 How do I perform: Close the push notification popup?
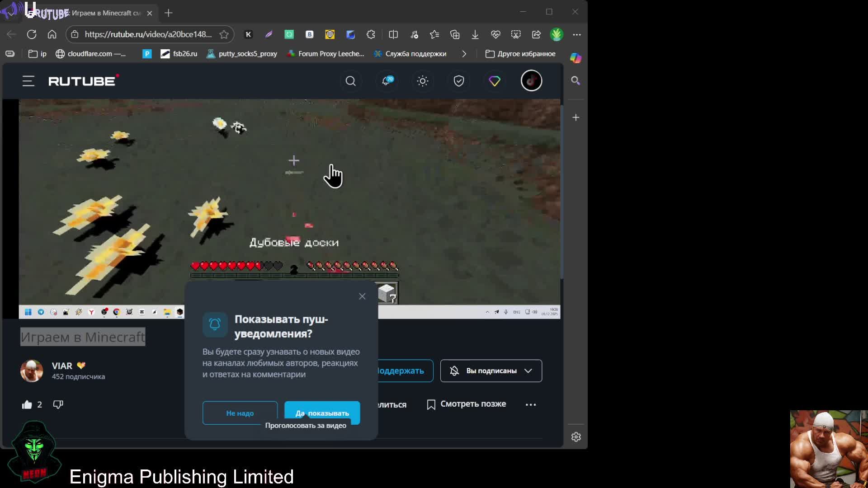(x=362, y=296)
